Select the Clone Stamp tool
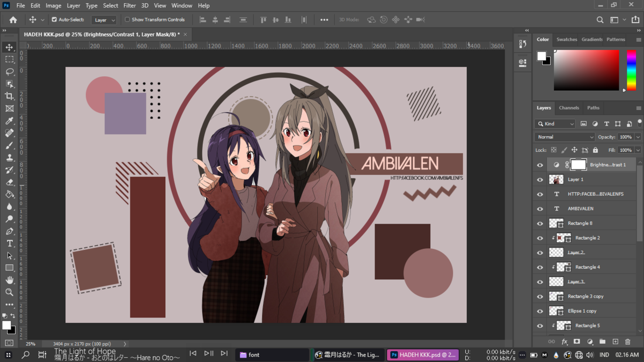Viewport: 644px width, 362px height. 9,158
